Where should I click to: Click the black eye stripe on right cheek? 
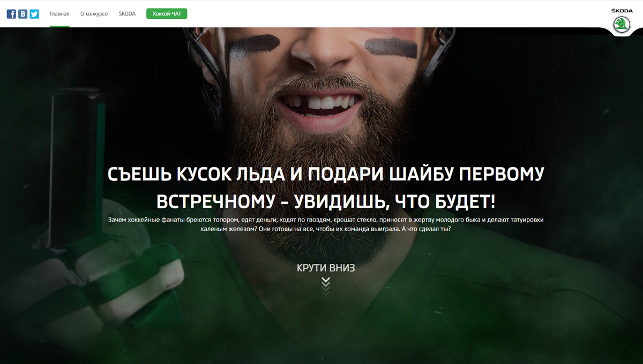click(x=391, y=48)
